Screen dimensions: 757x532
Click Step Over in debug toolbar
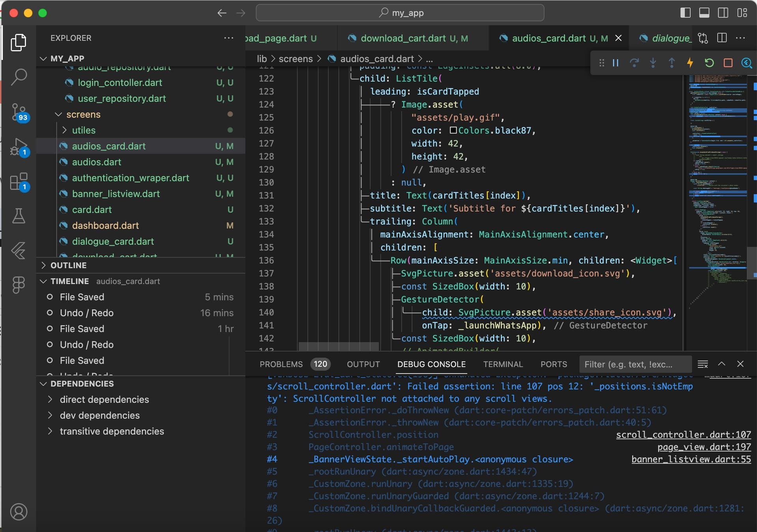[x=634, y=63]
